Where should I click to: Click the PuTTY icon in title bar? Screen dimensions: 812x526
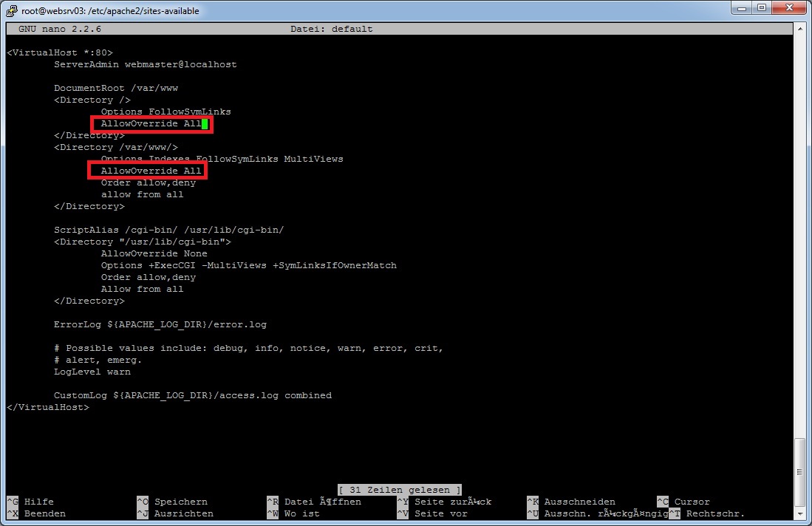(11, 10)
